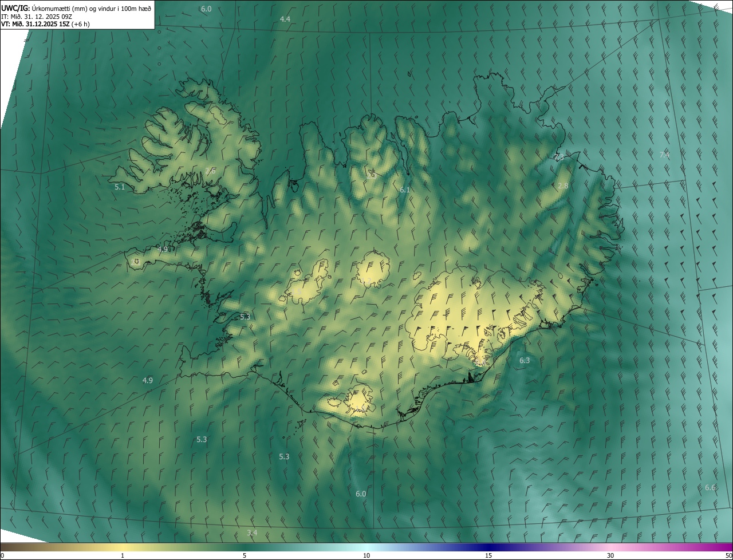Viewport: 733px width, 560px height.
Task: Click the init time line "IT: Mið. 31. 12. 2025 09Z"
Action: pyautogui.click(x=37, y=16)
